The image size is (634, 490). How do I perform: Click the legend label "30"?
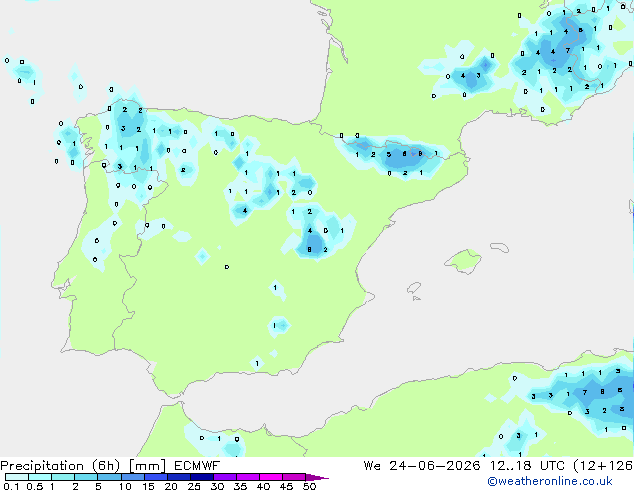coord(217,486)
